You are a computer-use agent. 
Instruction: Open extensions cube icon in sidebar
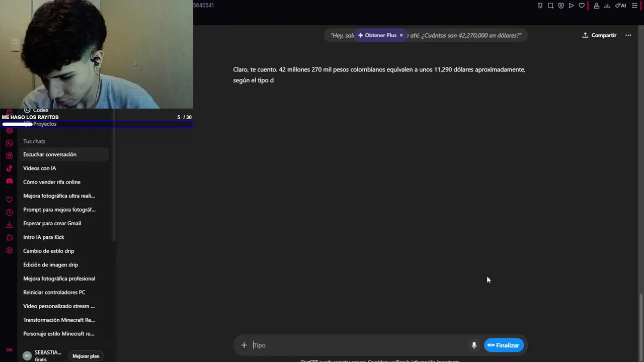(x=9, y=238)
